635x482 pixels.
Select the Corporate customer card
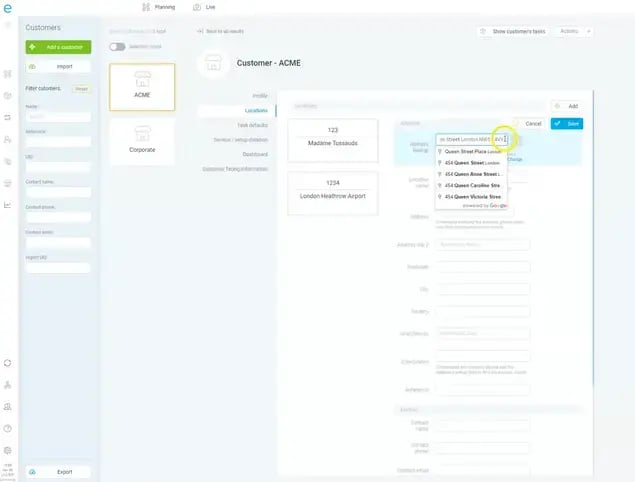tap(142, 141)
